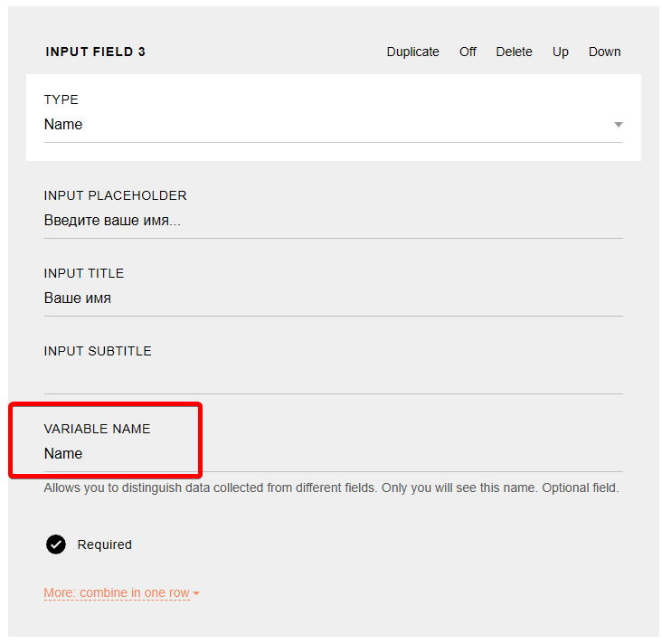Click Duplicate for Input Field 3
The width and height of the screenshot is (662, 644).
pyautogui.click(x=412, y=52)
